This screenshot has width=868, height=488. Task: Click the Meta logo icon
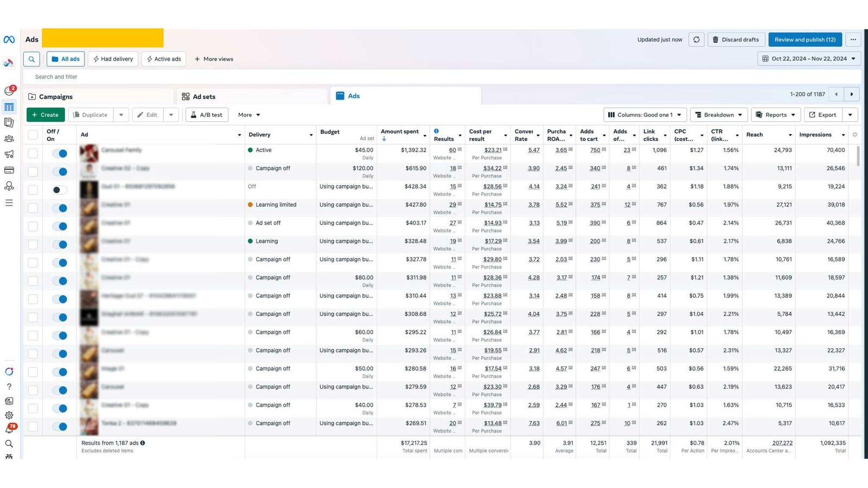(x=9, y=40)
